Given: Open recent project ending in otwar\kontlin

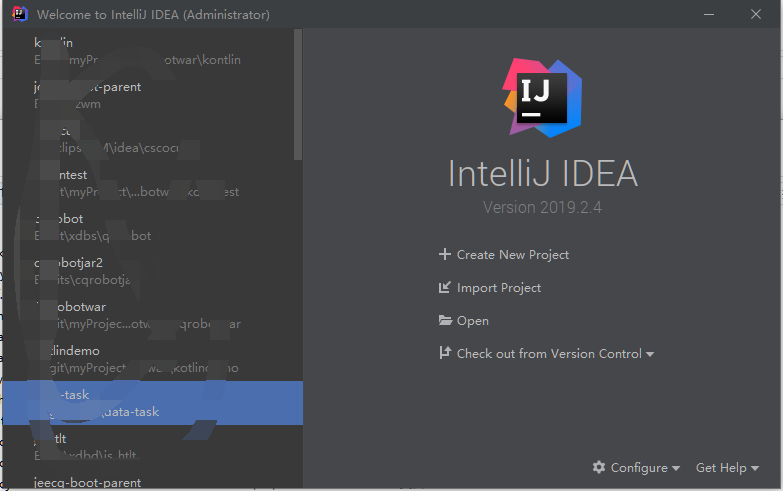Looking at the screenshot, I should pos(152,51).
